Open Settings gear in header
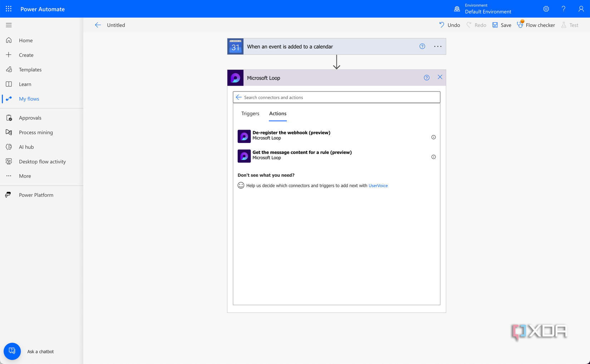The height and width of the screenshot is (364, 590). 546,9
